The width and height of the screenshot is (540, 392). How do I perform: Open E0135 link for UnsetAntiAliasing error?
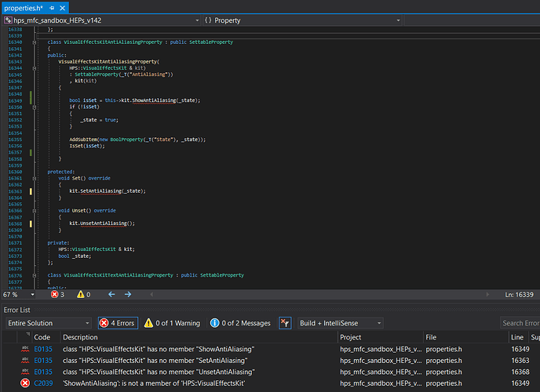coord(43,372)
